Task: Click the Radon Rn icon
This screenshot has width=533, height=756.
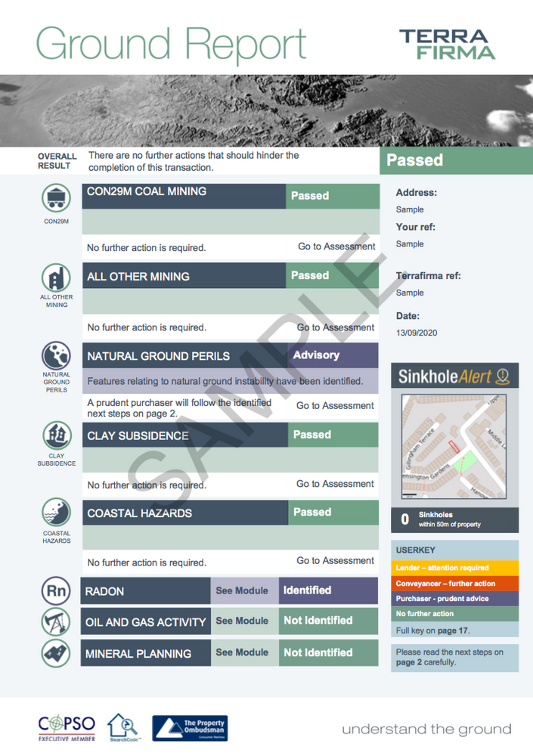Action: pos(56,590)
